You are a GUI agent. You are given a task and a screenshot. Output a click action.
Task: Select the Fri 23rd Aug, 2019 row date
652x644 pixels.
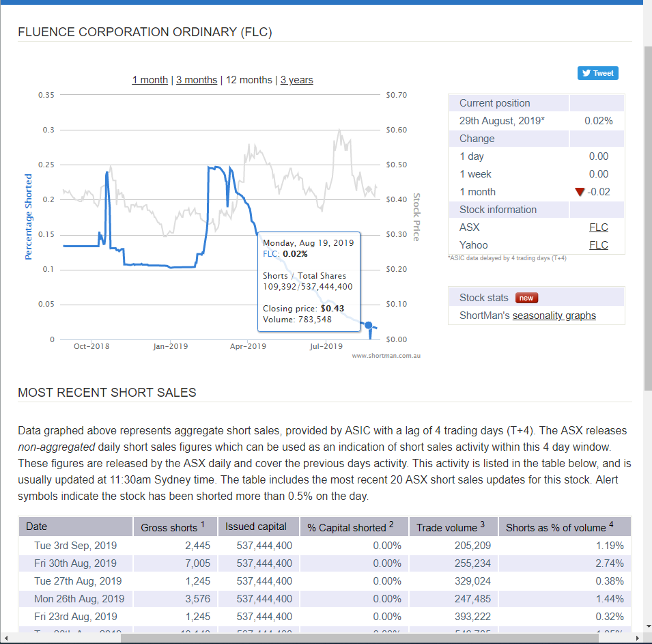pos(75,617)
